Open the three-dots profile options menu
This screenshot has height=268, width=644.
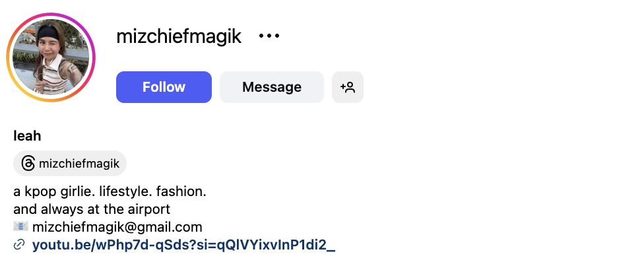[x=269, y=36]
